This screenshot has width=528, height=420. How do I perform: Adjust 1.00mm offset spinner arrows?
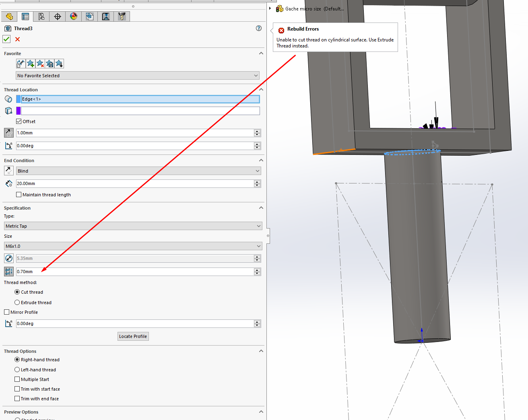click(x=258, y=133)
